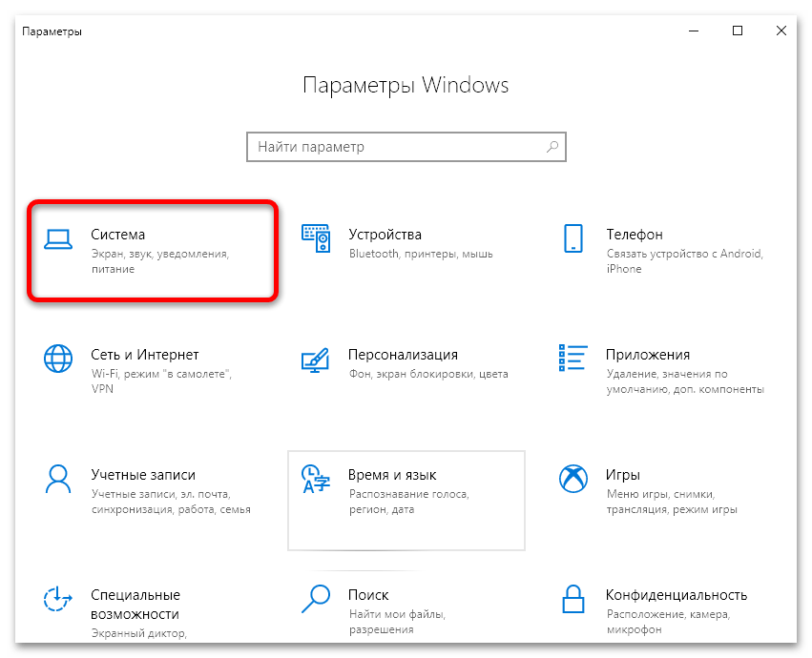
Task: Click the 'Параметры Windows' page heading
Action: 406,85
